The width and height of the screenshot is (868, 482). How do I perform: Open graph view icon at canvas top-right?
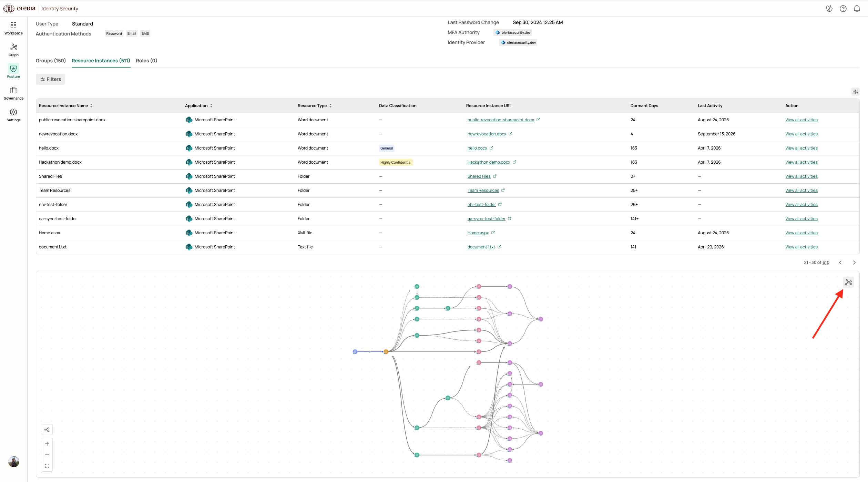(x=848, y=282)
